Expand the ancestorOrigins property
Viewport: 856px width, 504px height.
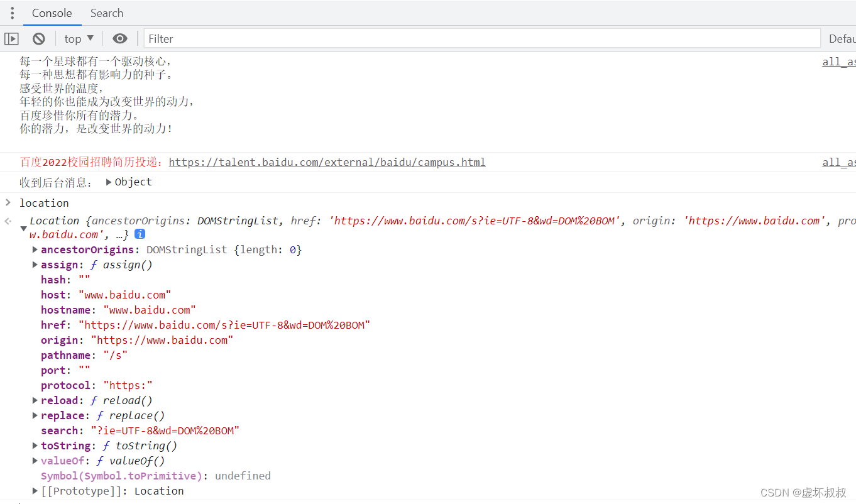coord(35,249)
